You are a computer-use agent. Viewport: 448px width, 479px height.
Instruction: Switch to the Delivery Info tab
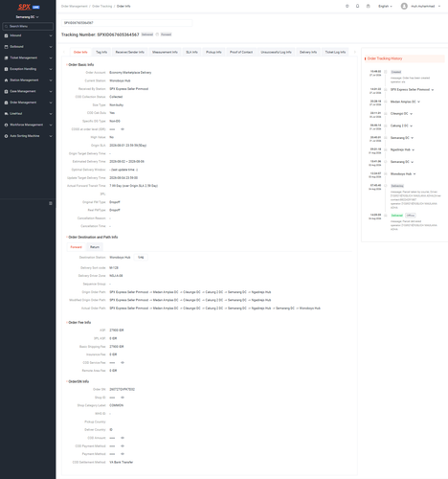coord(308,52)
